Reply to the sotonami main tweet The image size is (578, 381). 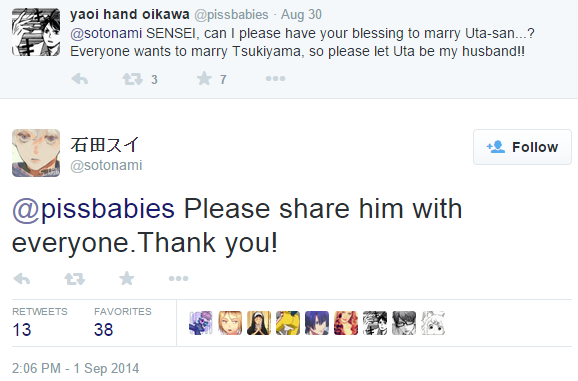(x=21, y=279)
